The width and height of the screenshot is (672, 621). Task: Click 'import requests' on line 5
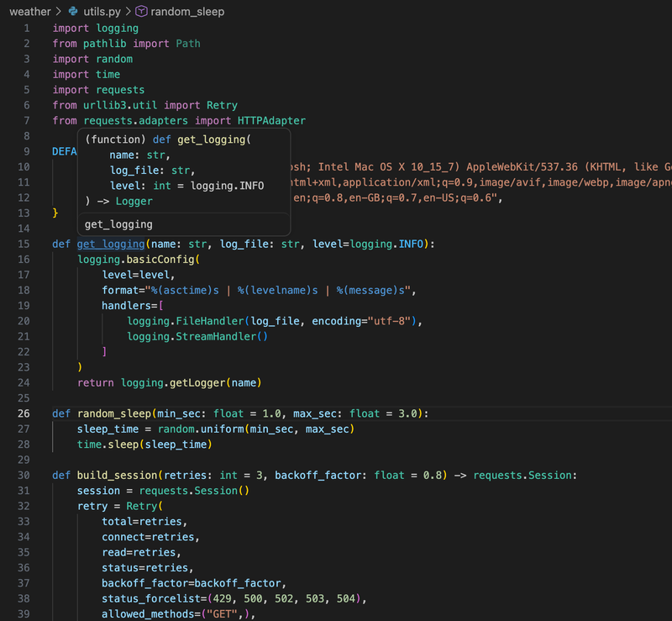[98, 90]
